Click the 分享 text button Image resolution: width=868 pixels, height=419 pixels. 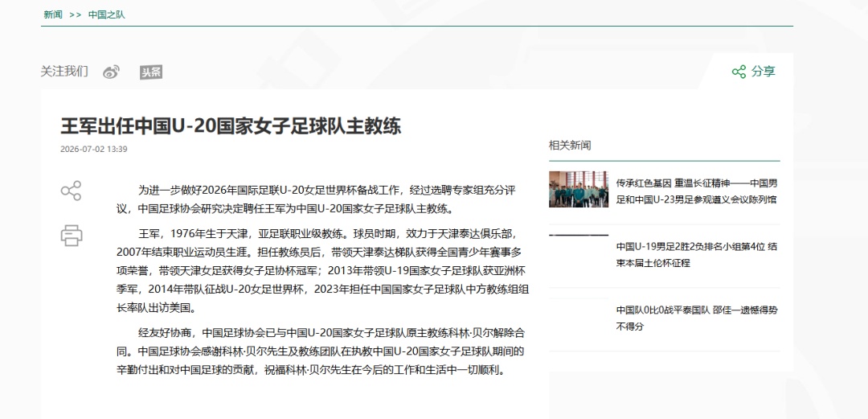click(764, 72)
